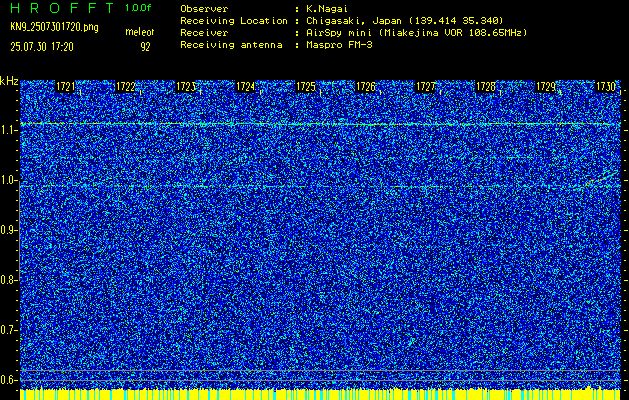Click the 1727 time marker label

coord(426,87)
